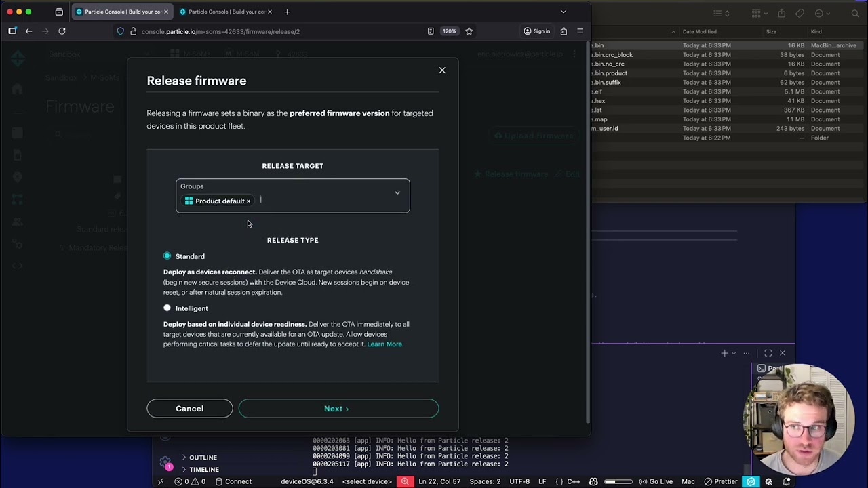
Task: Open the 120% zoom indicator
Action: (x=450, y=31)
